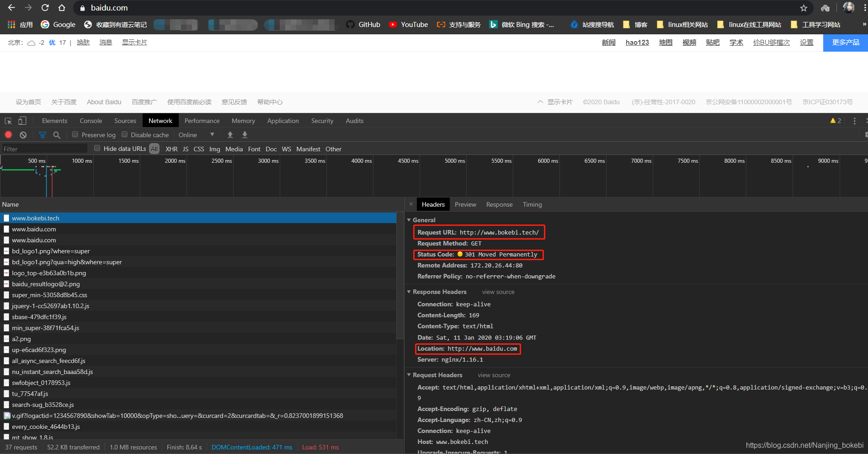Image resolution: width=868 pixels, height=454 pixels.
Task: Filter requests by CSS
Action: click(x=199, y=149)
